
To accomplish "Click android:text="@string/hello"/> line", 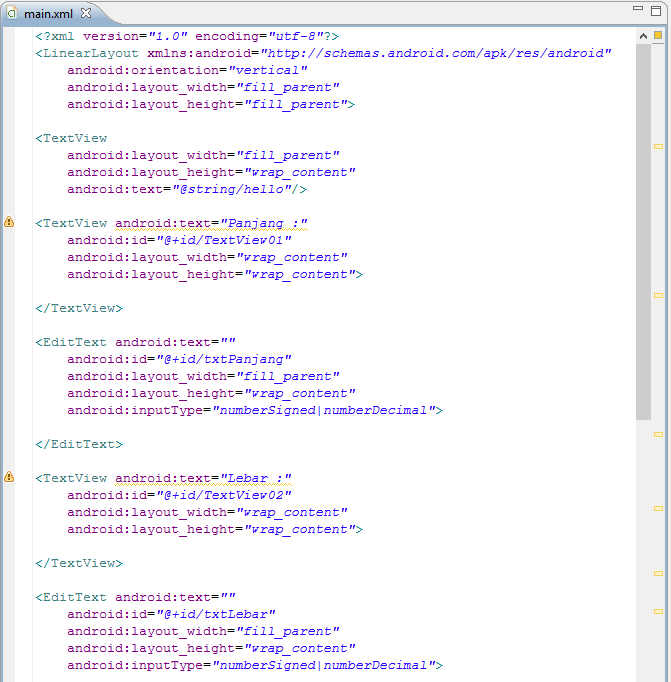I will (187, 189).
